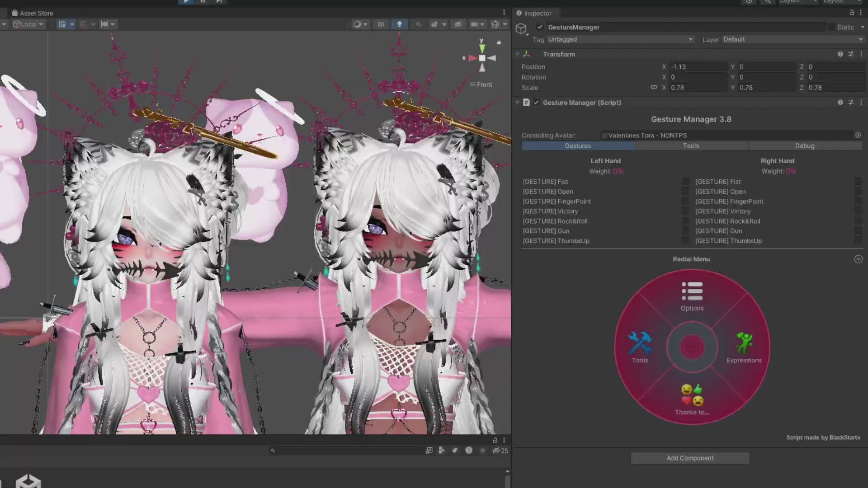Collapse the Transform component
Screen dimensions: 868x488
click(518, 54)
